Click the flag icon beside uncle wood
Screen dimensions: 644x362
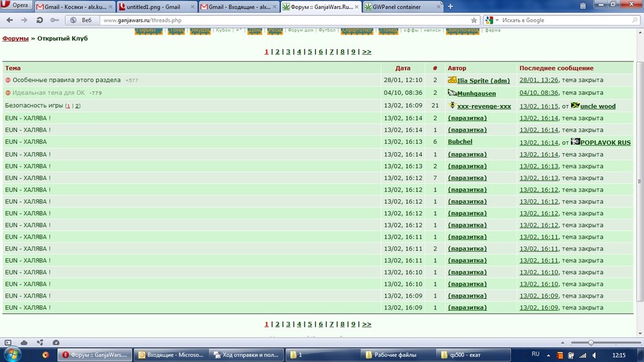pyautogui.click(x=575, y=105)
